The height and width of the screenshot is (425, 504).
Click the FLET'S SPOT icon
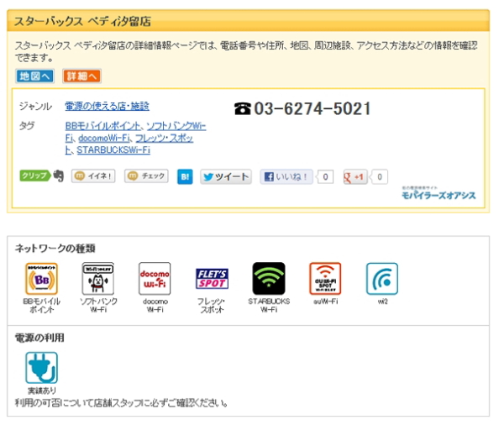click(212, 279)
